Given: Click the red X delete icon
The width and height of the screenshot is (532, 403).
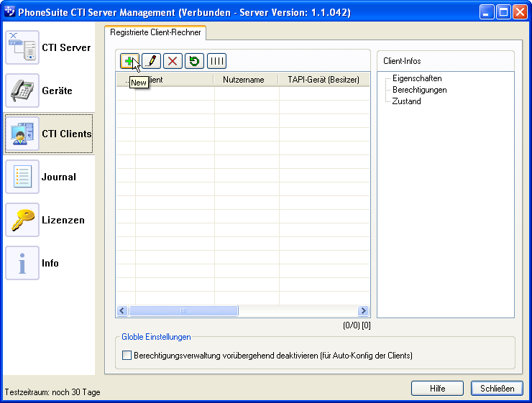Looking at the screenshot, I should (173, 61).
